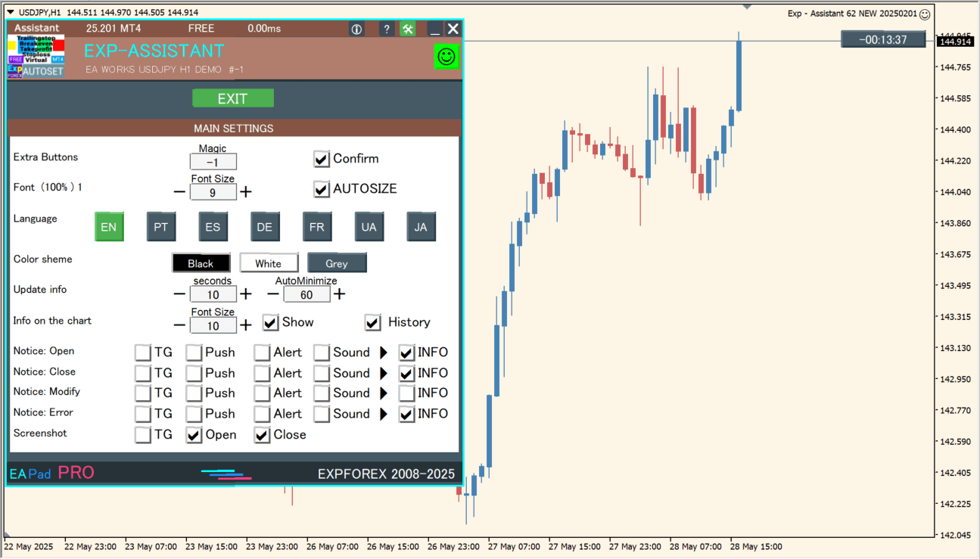Choose the Black color scheme

pyautogui.click(x=201, y=263)
